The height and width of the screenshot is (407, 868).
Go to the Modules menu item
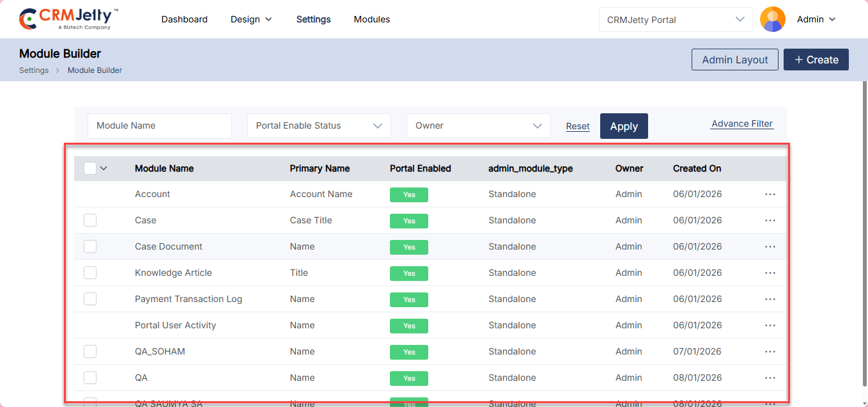[x=371, y=19]
